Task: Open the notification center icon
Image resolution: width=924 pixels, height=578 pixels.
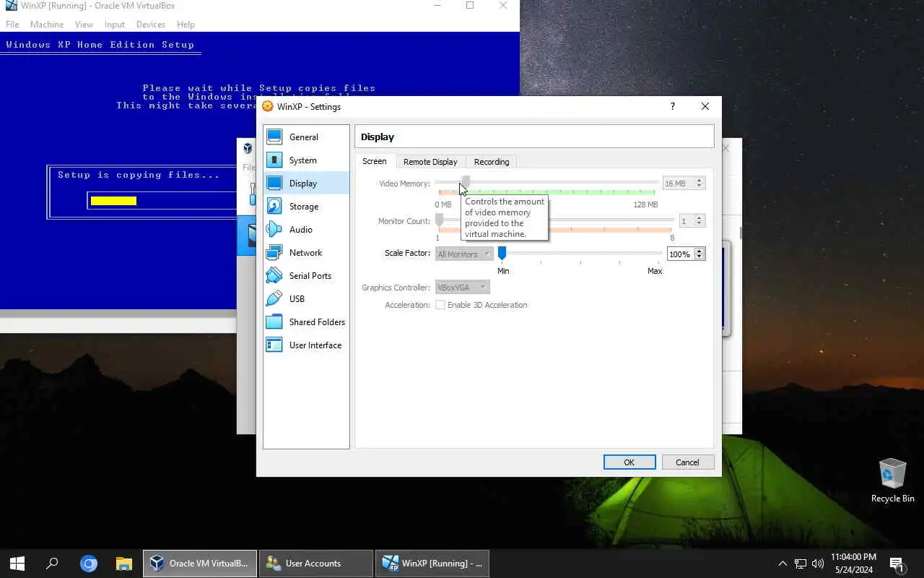Action: point(897,564)
